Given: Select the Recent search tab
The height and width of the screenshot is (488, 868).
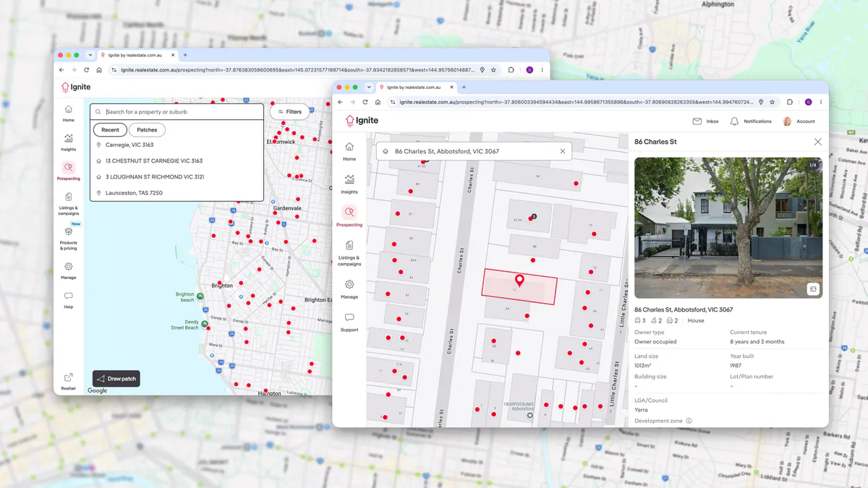Looking at the screenshot, I should 110,130.
